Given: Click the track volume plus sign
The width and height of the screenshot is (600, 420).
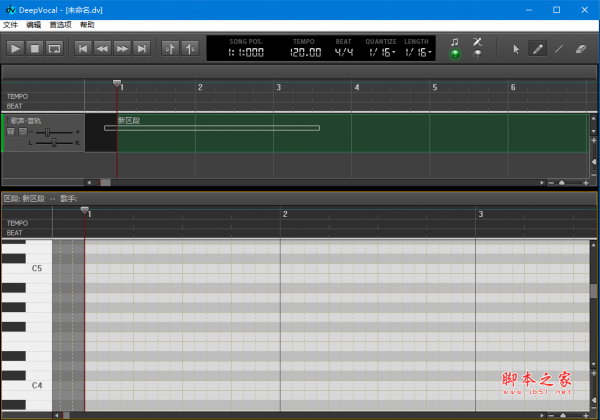Looking at the screenshot, I should pos(78,132).
